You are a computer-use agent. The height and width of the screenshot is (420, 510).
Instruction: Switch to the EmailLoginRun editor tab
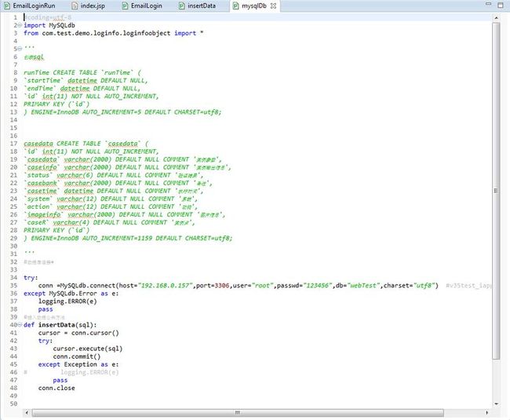click(x=31, y=5)
